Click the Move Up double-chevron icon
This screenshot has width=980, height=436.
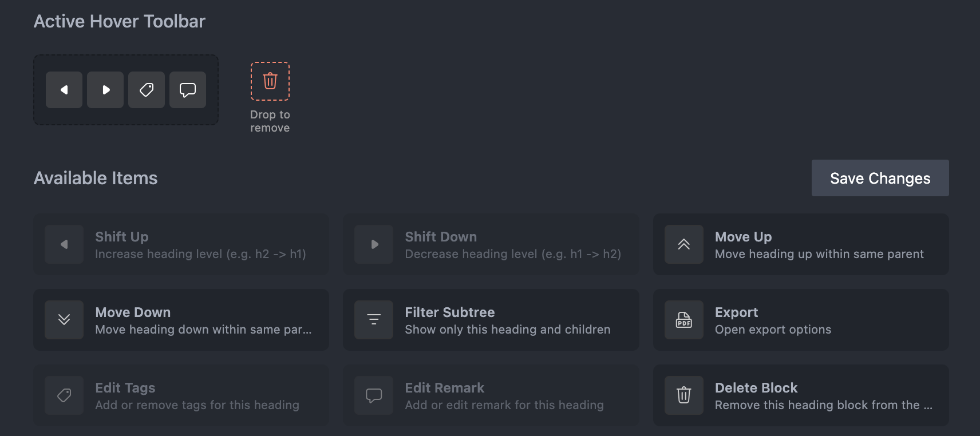click(683, 244)
